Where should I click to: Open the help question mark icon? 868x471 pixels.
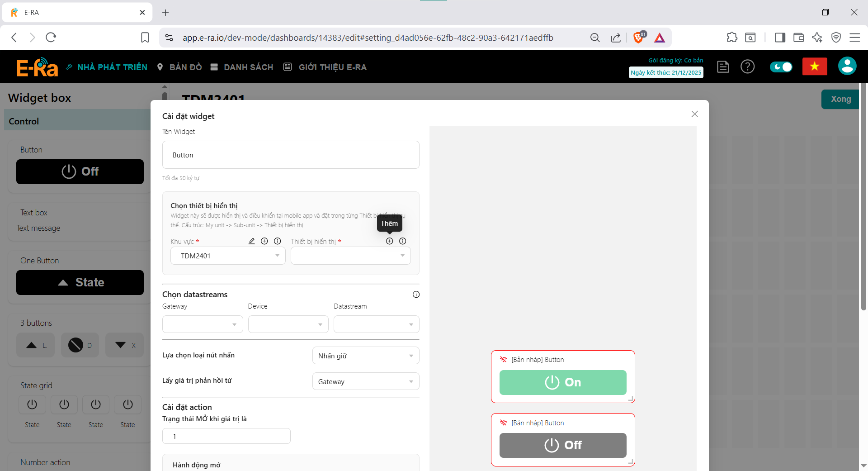[747, 67]
